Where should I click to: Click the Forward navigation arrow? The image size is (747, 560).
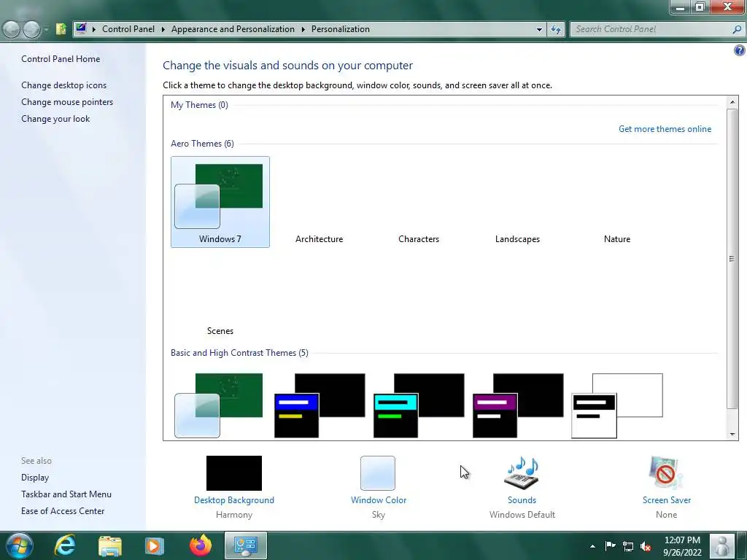(x=31, y=29)
